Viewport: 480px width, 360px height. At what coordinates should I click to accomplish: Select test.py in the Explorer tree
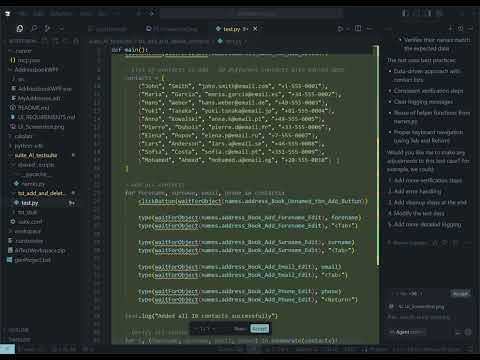pyautogui.click(x=30, y=203)
